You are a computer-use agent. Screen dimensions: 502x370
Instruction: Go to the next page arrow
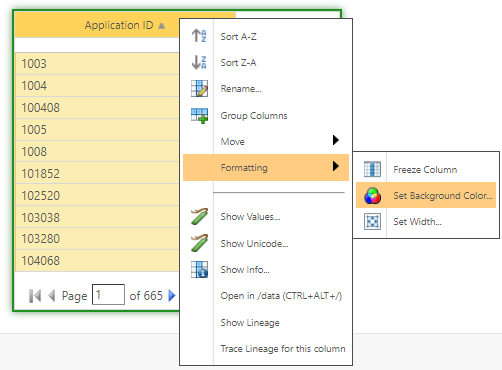click(171, 295)
